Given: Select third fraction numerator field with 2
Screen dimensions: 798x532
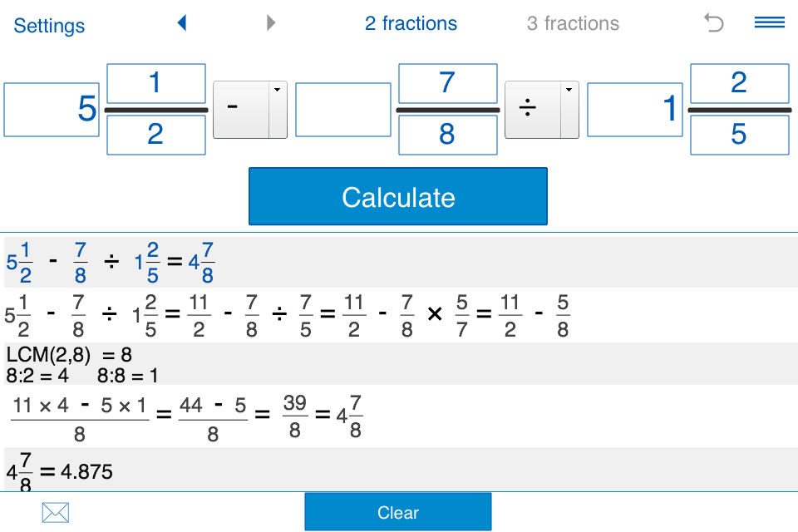Looking at the screenshot, I should (739, 83).
